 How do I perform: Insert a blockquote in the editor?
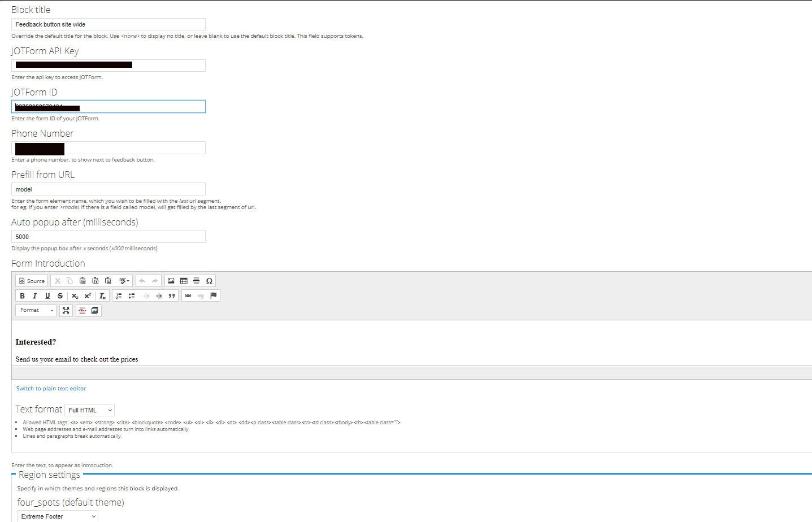pyautogui.click(x=171, y=295)
